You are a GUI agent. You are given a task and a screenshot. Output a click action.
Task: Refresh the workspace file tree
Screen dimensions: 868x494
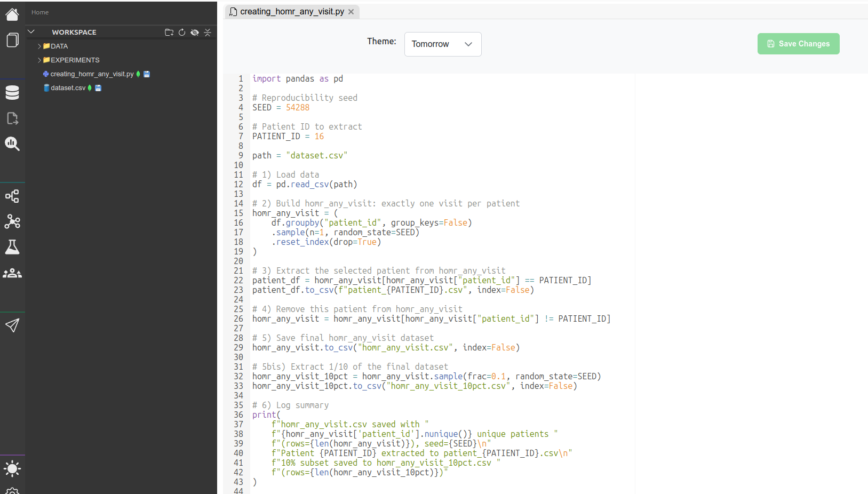click(x=182, y=33)
